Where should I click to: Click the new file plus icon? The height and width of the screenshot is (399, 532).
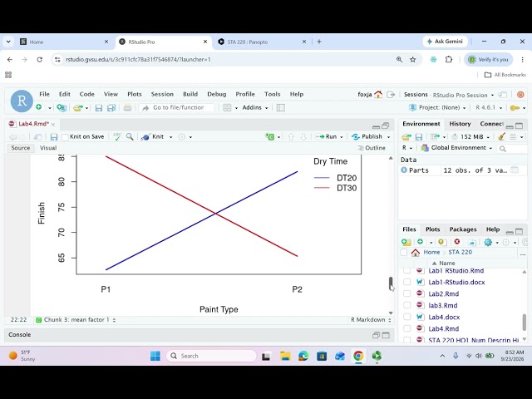39,107
